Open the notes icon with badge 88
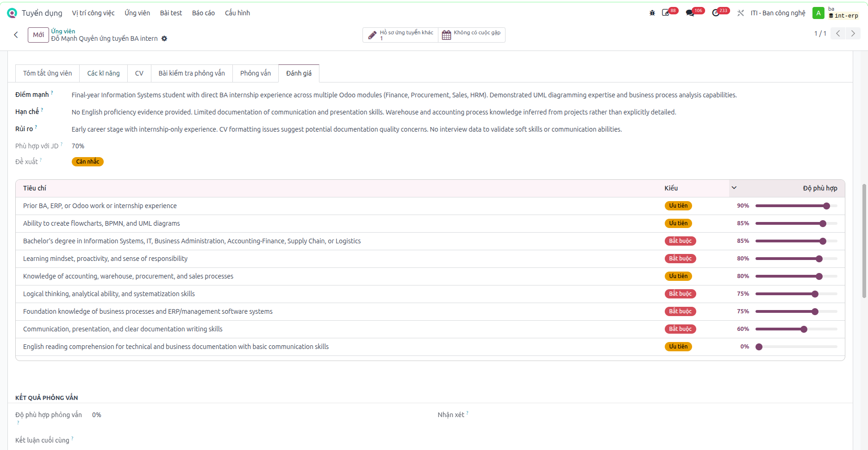The width and height of the screenshot is (868, 450). coord(666,13)
